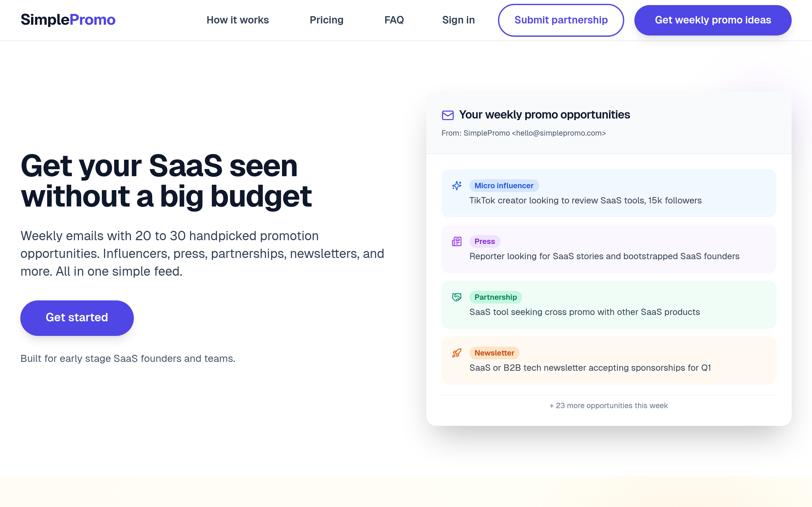812x507 pixels.
Task: Select the orange Newsletter tag badge
Action: click(494, 353)
